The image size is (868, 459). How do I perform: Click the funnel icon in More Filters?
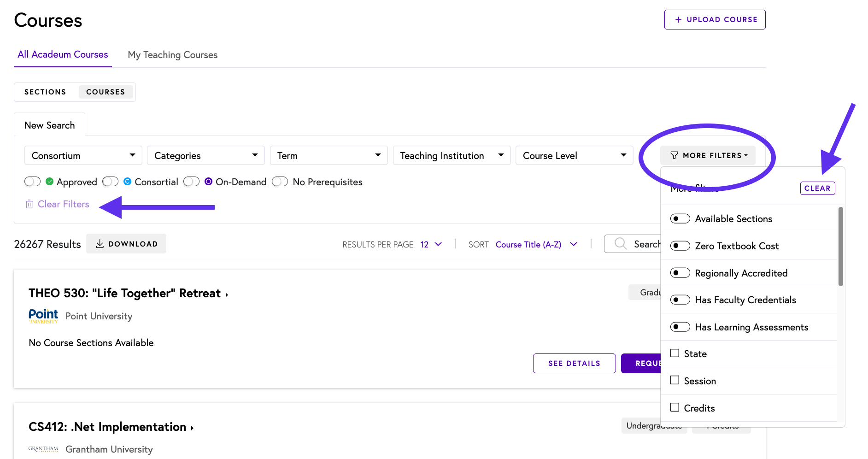[x=674, y=155]
